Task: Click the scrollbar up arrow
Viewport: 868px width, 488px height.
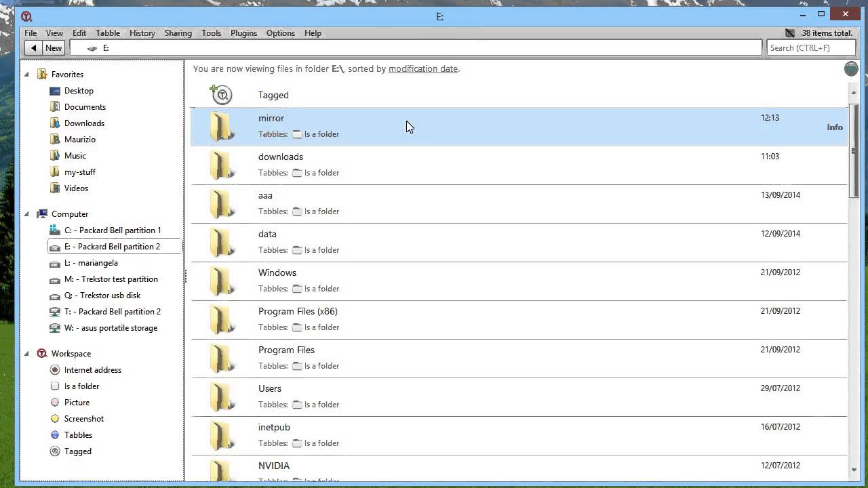Action: pyautogui.click(x=854, y=91)
